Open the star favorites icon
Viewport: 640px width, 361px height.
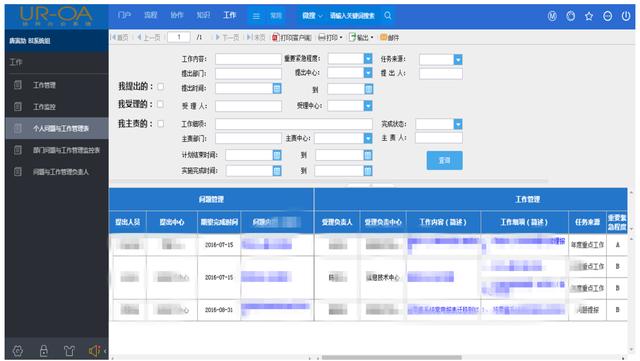click(589, 16)
